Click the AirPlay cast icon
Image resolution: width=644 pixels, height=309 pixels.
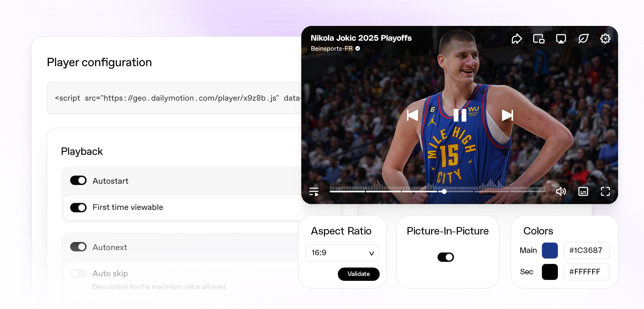coord(561,39)
